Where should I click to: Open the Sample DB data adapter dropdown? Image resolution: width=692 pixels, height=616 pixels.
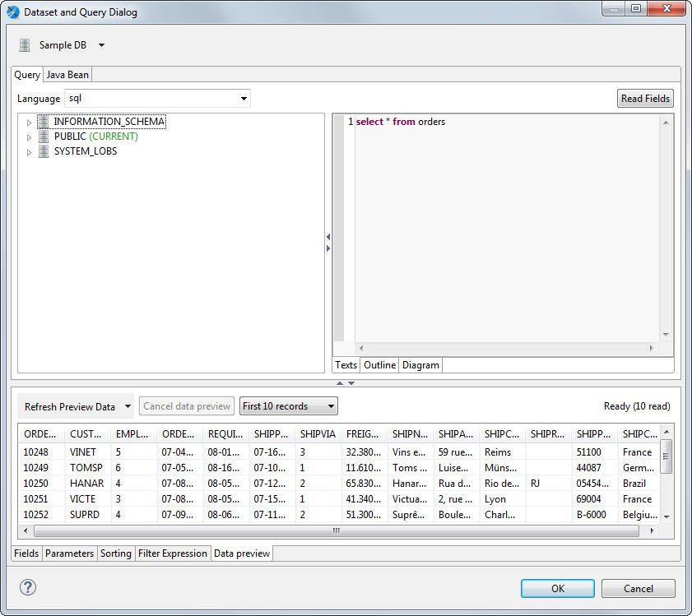[x=101, y=45]
